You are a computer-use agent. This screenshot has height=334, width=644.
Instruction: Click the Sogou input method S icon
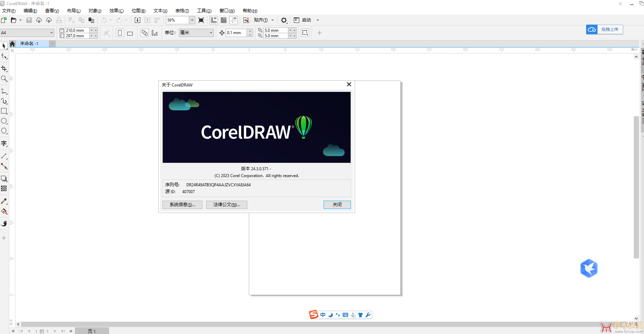pos(314,315)
